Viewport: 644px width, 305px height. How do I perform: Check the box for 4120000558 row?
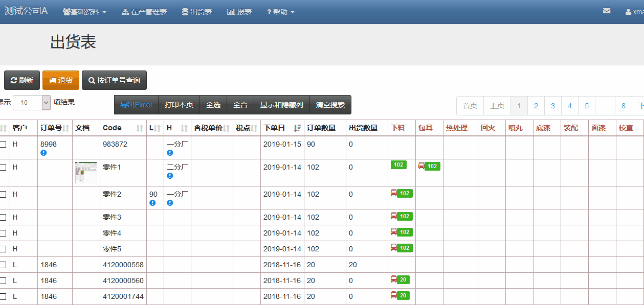click(3, 265)
